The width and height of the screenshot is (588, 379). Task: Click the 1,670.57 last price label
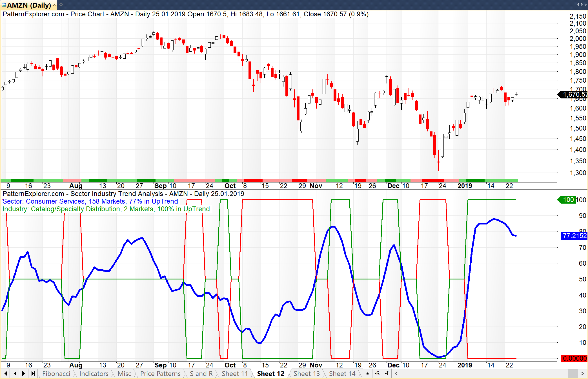tap(574, 95)
